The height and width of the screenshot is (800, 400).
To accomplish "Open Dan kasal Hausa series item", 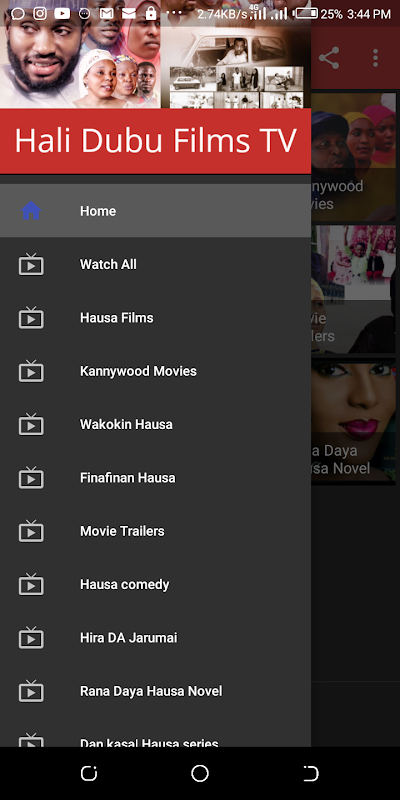I will (156, 733).
